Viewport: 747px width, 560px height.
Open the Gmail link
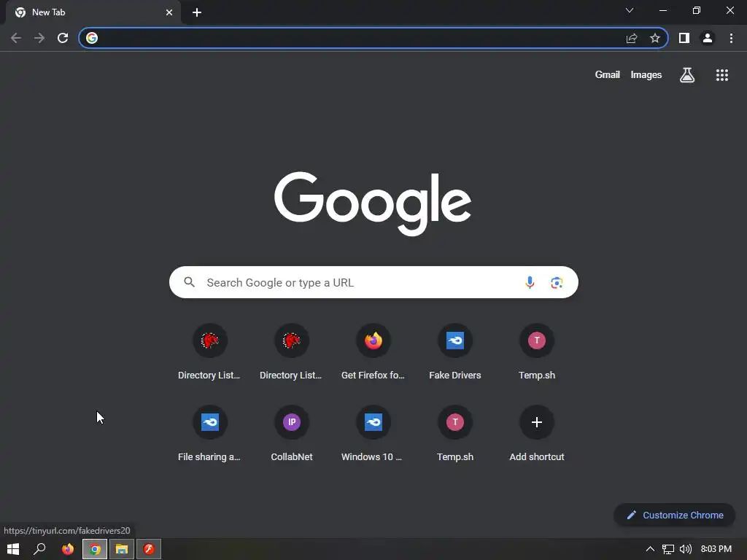tap(608, 75)
